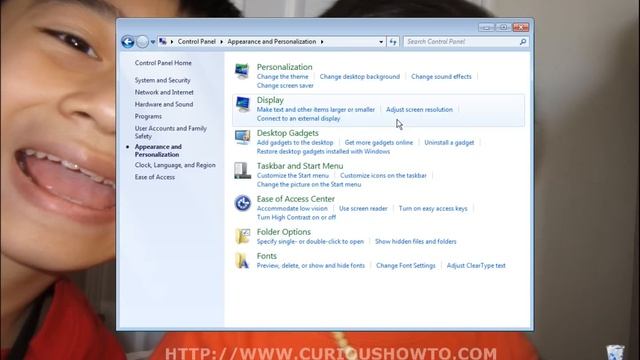The width and height of the screenshot is (640, 360).
Task: Open the Desktop Gadgets heading
Action: pyautogui.click(x=288, y=133)
